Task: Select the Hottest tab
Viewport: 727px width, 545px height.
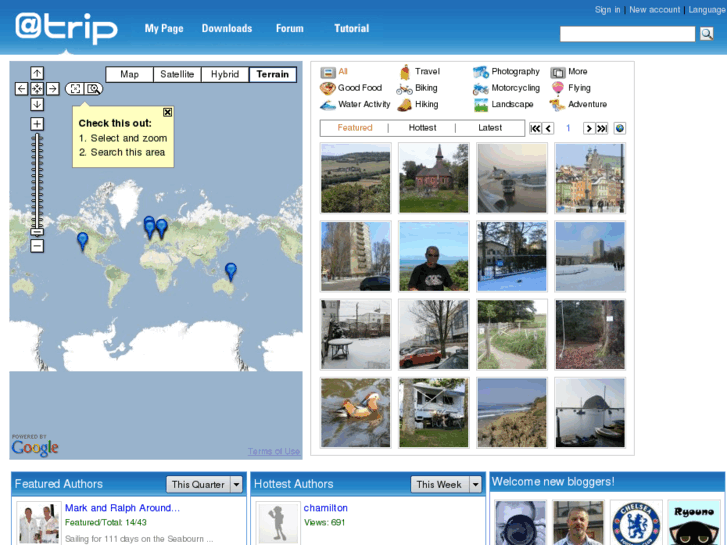Action: pos(422,128)
